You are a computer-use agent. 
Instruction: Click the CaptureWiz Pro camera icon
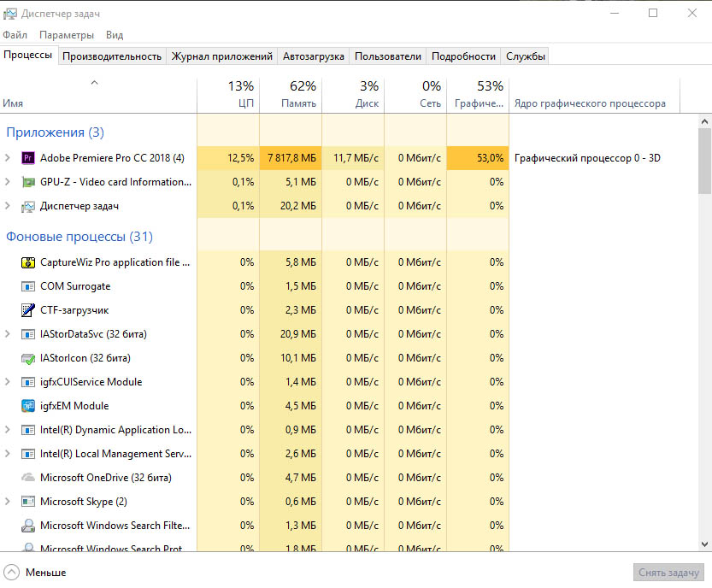tap(28, 262)
